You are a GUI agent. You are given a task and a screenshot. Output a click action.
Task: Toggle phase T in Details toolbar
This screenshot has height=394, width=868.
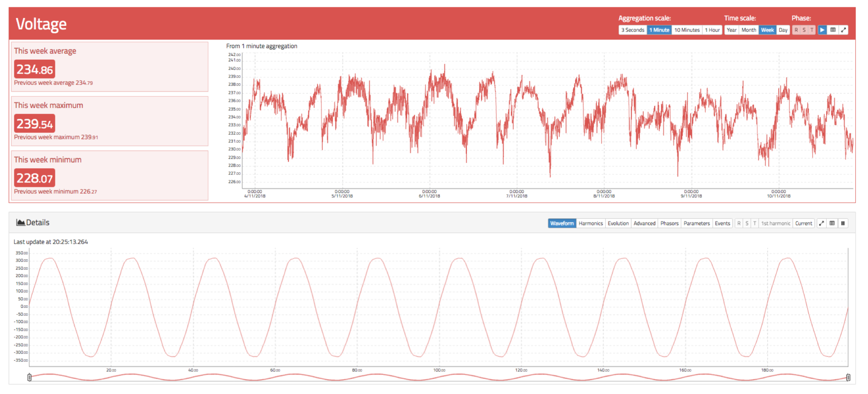(x=755, y=223)
